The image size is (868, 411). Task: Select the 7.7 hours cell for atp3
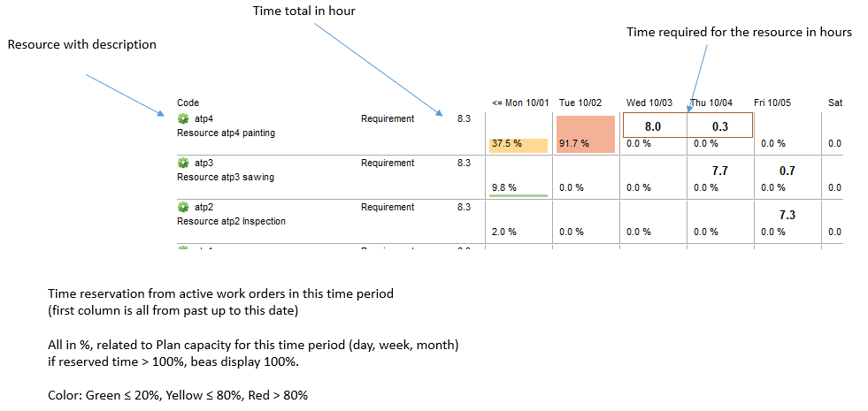[719, 171]
